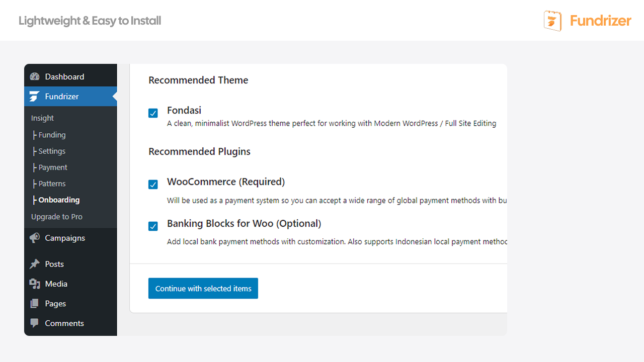Click the Recommended Theme heading

(x=198, y=80)
